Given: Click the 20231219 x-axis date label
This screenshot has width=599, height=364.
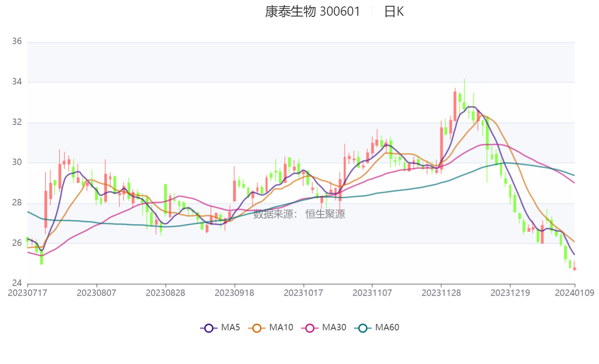Looking at the screenshot, I should coord(510,293).
